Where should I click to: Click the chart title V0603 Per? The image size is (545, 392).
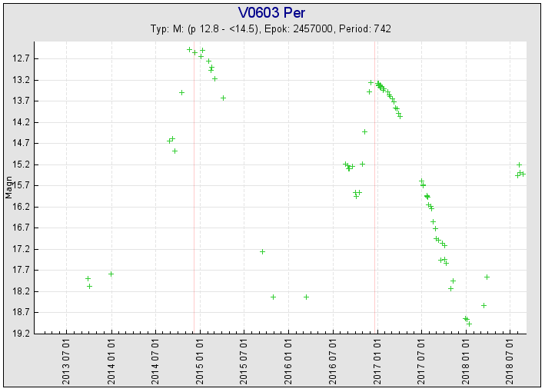click(x=271, y=13)
